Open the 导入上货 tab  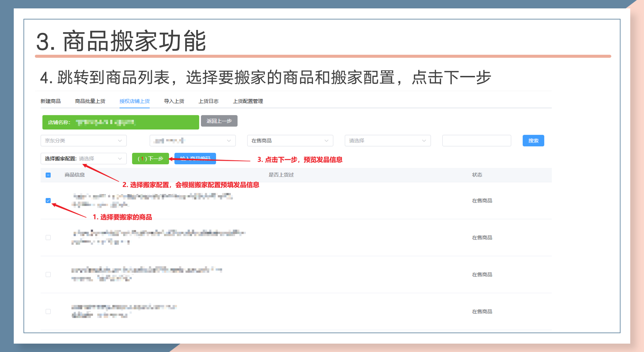point(174,101)
